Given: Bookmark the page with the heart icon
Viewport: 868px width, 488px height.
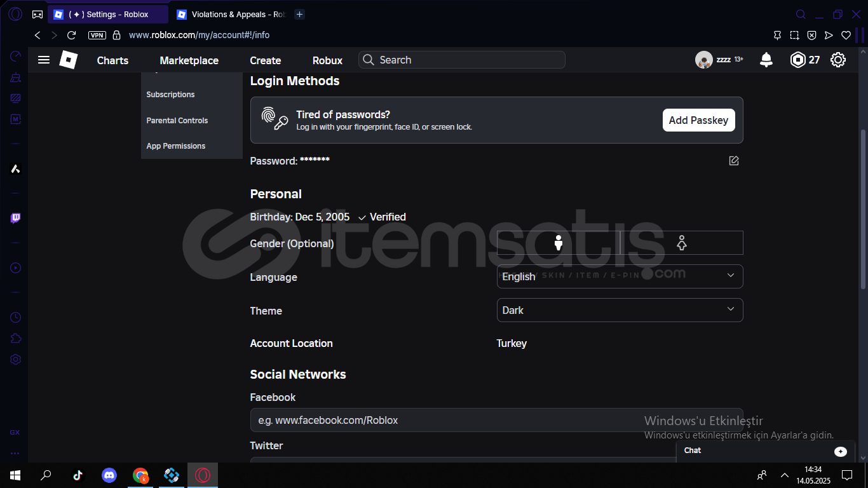Looking at the screenshot, I should pyautogui.click(x=846, y=36).
